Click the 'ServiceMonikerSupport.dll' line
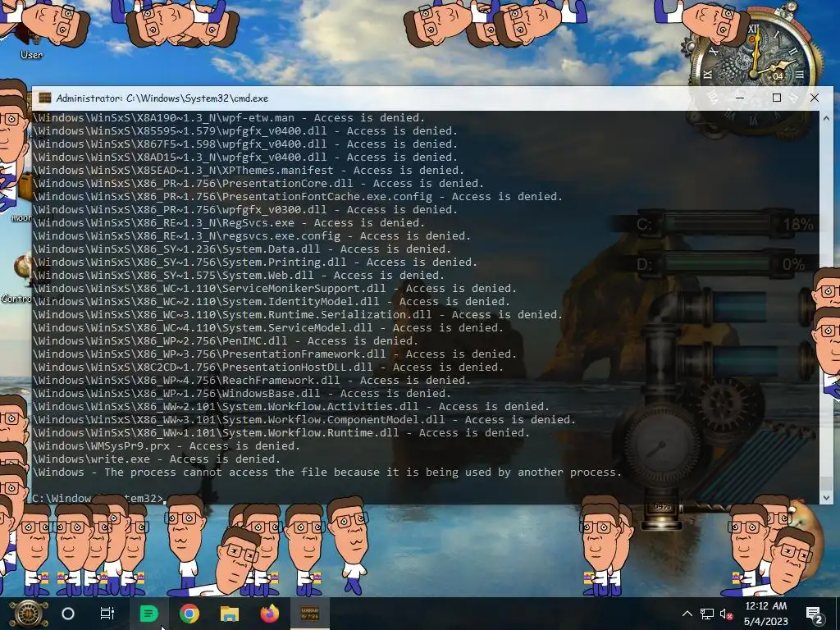The width and height of the screenshot is (840, 630). coord(275,288)
